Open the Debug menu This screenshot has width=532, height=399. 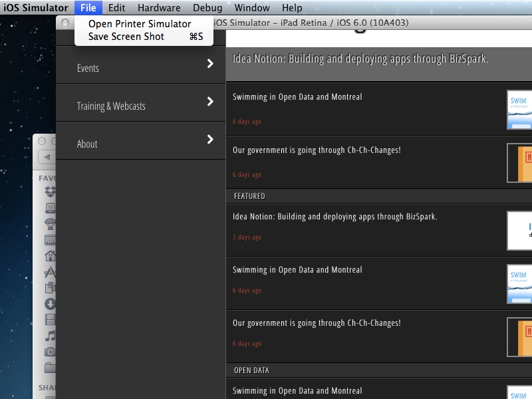coord(207,7)
